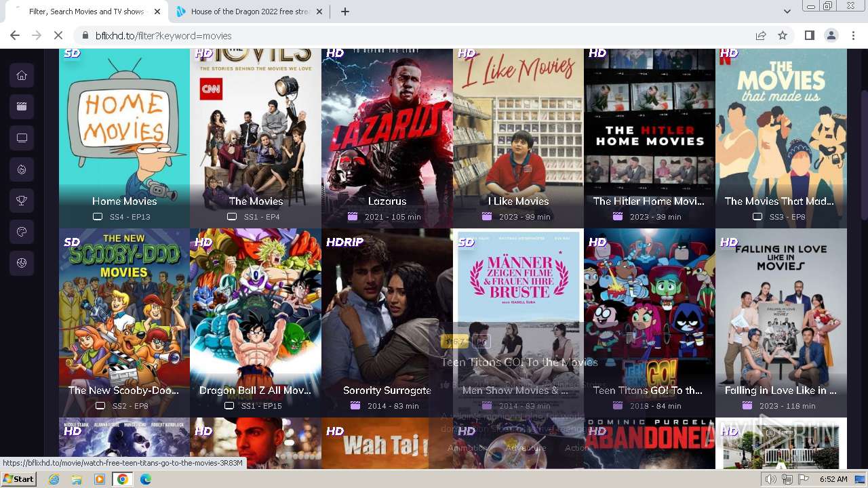Open the Movies clapperboard sidebar icon

pos(22,106)
